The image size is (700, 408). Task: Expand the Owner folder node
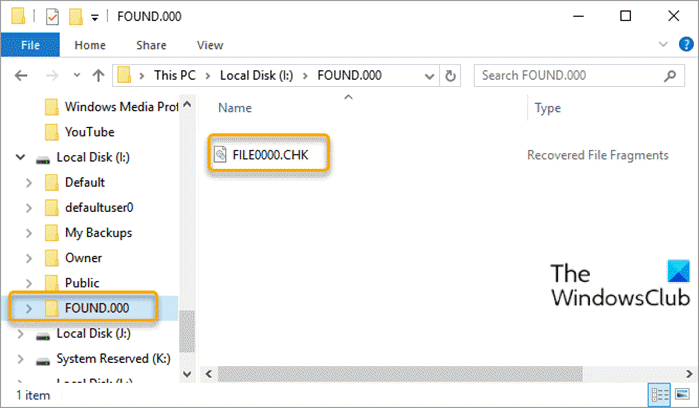pyautogui.click(x=29, y=258)
